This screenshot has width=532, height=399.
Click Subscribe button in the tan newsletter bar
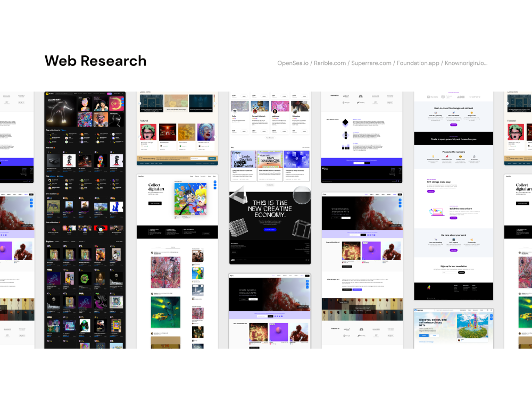(212, 159)
